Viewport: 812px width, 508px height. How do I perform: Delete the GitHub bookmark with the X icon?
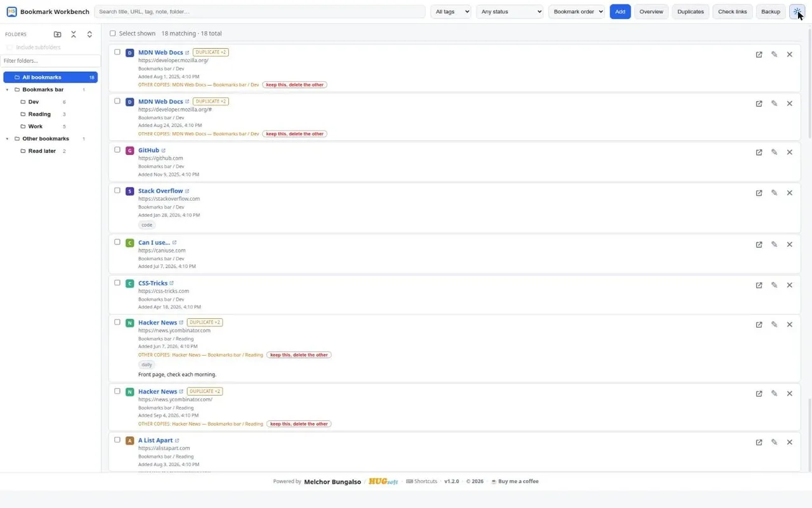pyautogui.click(x=790, y=152)
